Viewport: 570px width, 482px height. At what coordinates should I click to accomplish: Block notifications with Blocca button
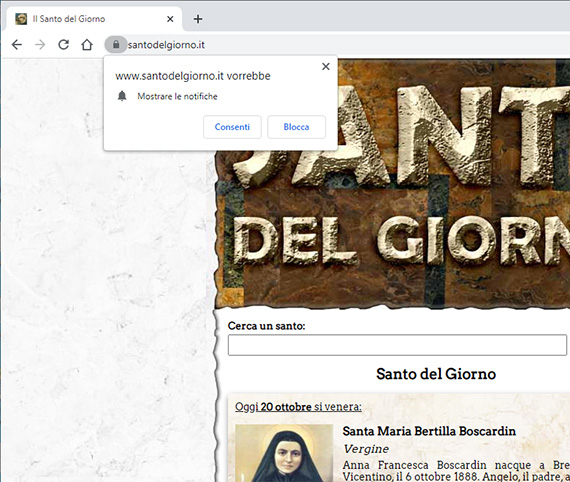pos(296,127)
